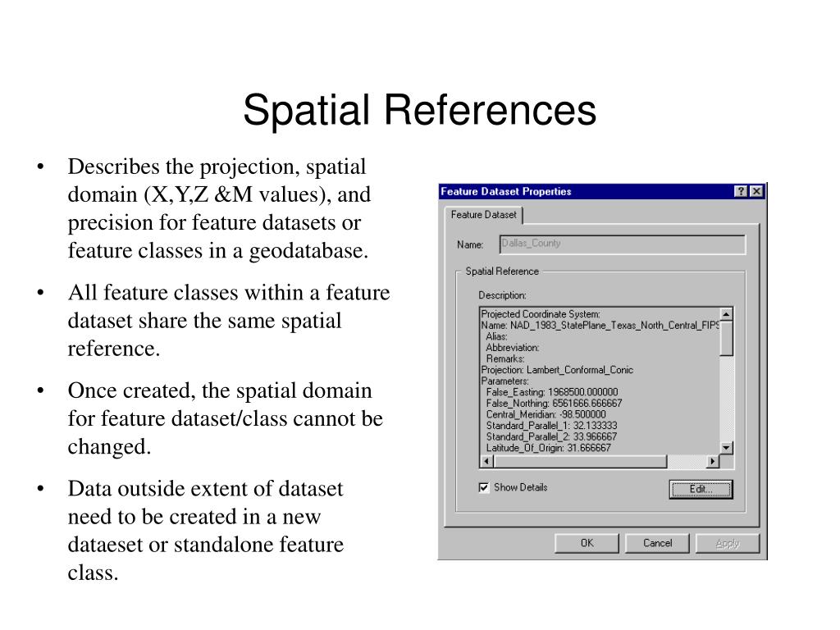Uncheck the Show Details checkbox
Screen dimensions: 840x630
[484, 487]
